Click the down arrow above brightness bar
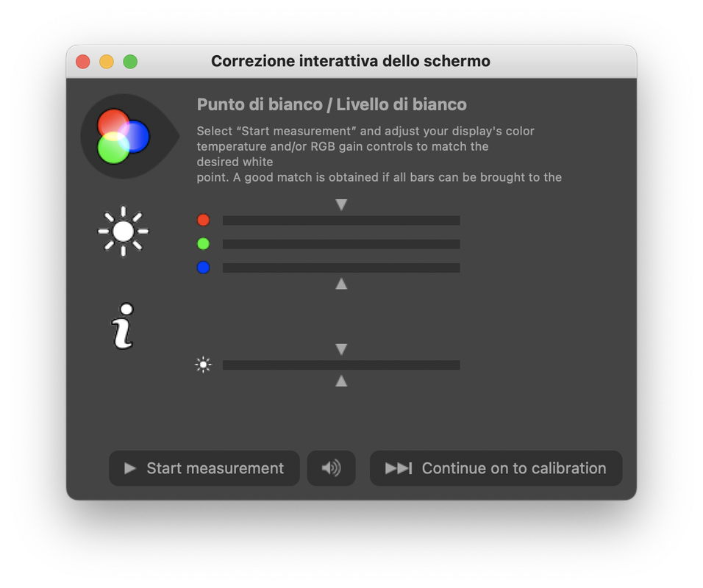The image size is (703, 588). click(341, 349)
